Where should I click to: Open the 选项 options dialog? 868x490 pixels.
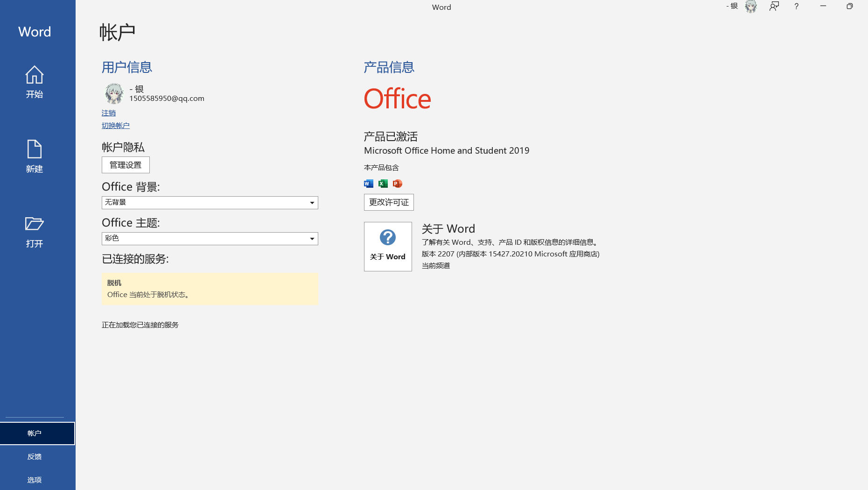[x=37, y=480]
